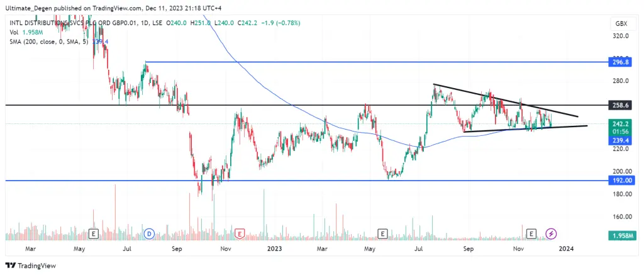Click the 1.958M volume label on the axis
Image resolution: width=644 pixels, height=275 pixels.
(621, 235)
